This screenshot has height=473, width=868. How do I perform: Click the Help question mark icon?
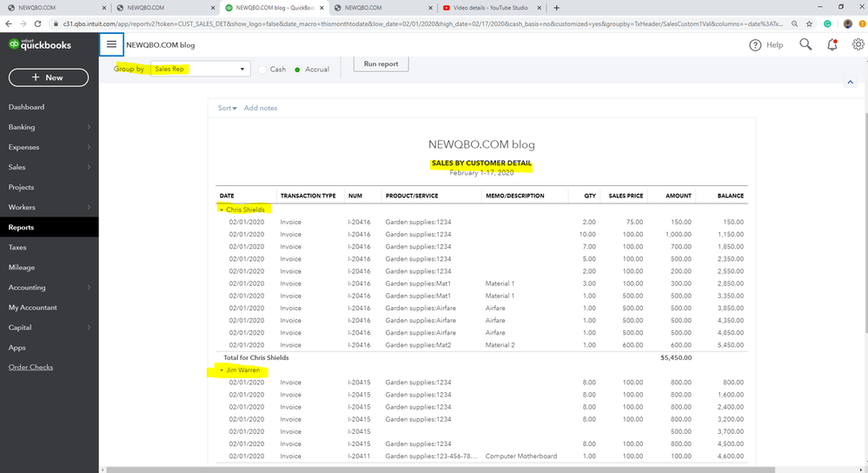click(x=756, y=45)
